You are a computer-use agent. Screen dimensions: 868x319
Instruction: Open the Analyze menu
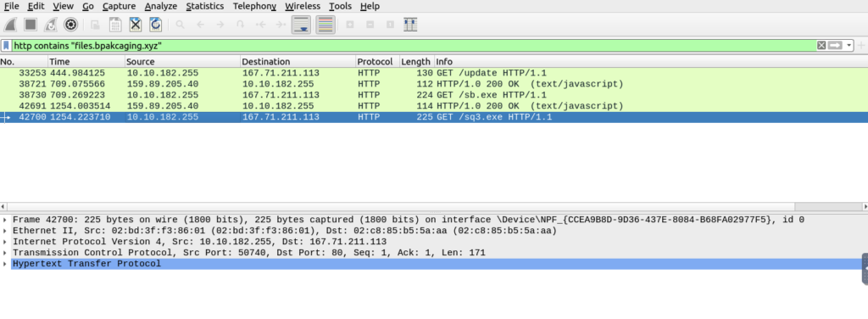tap(160, 6)
